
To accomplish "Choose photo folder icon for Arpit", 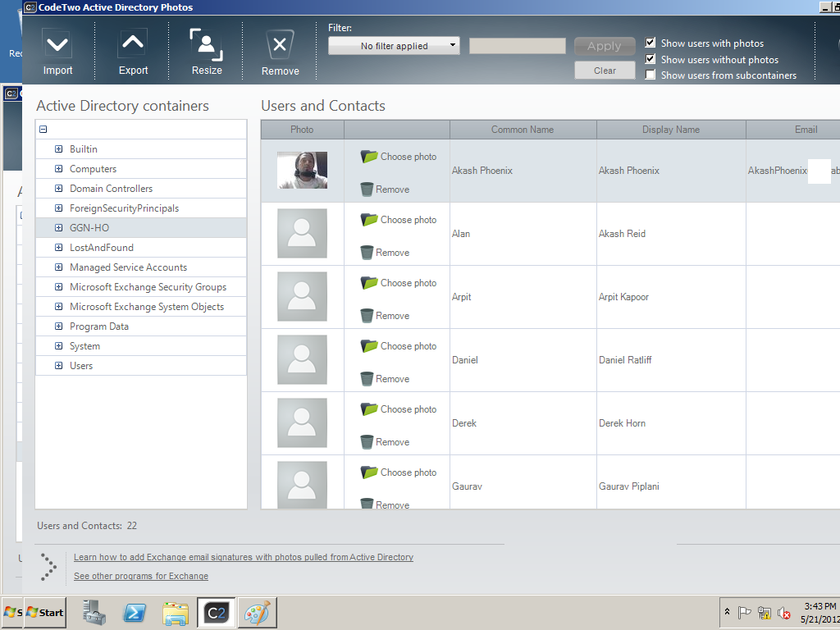I will click(x=369, y=283).
